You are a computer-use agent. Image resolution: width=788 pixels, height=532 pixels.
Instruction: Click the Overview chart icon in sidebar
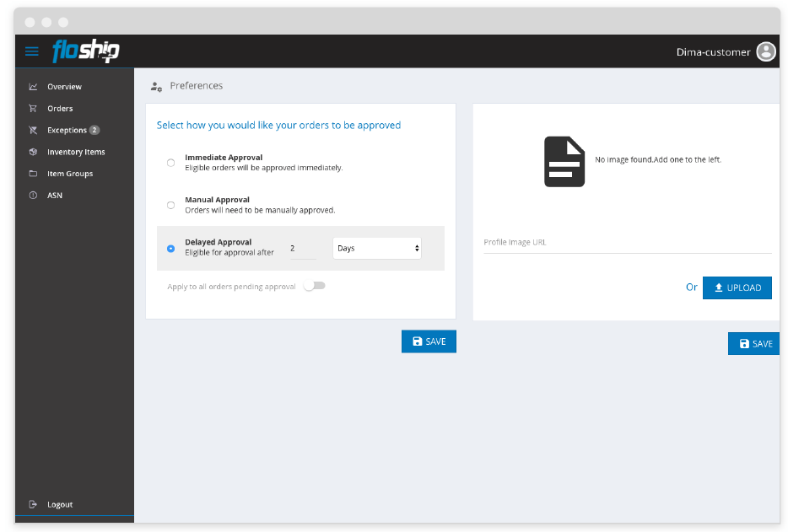click(33, 87)
